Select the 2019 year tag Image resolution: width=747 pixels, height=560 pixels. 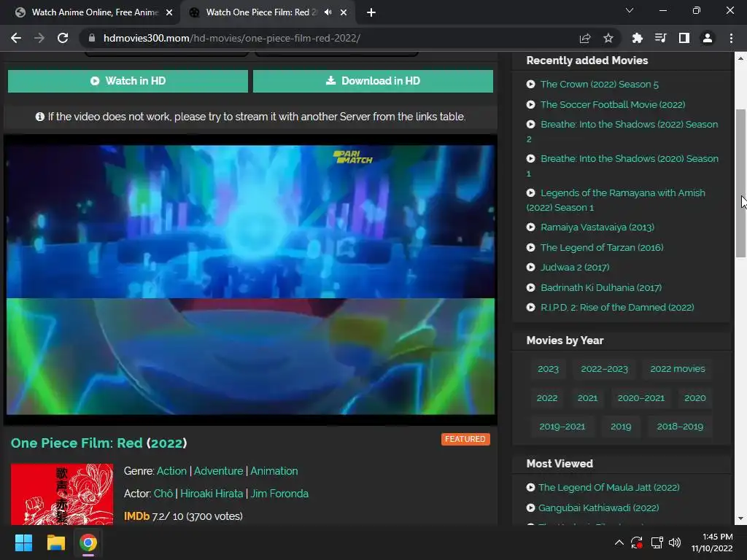(x=621, y=427)
